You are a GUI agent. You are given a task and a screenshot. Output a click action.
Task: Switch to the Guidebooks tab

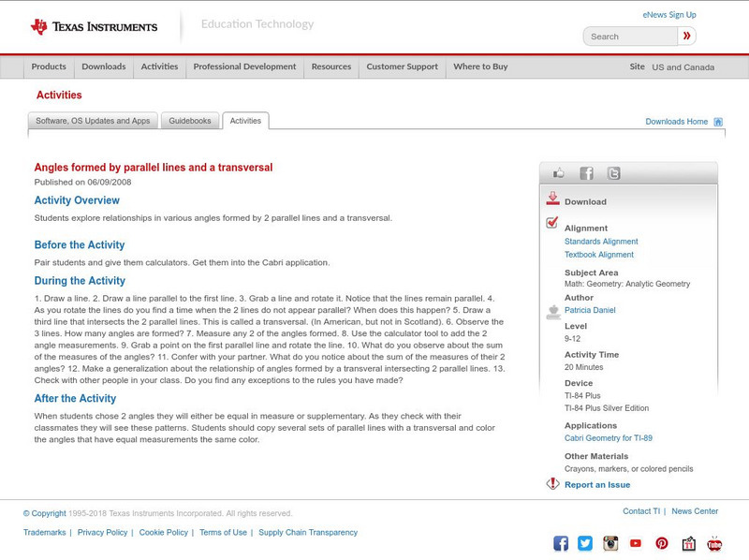click(x=190, y=121)
